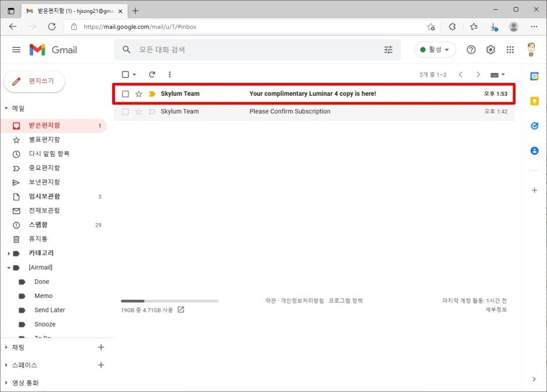Click the search magnifier icon

click(127, 50)
